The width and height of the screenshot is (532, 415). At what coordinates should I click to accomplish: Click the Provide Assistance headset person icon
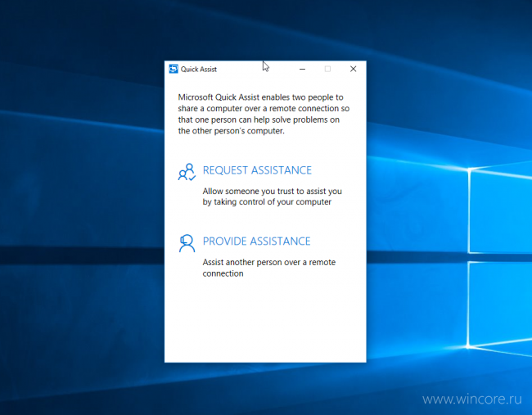(187, 243)
